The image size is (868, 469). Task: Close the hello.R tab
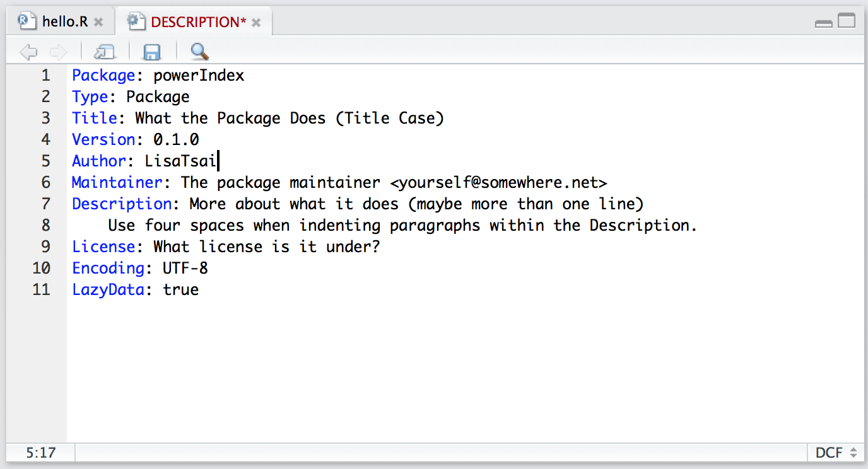(x=98, y=23)
